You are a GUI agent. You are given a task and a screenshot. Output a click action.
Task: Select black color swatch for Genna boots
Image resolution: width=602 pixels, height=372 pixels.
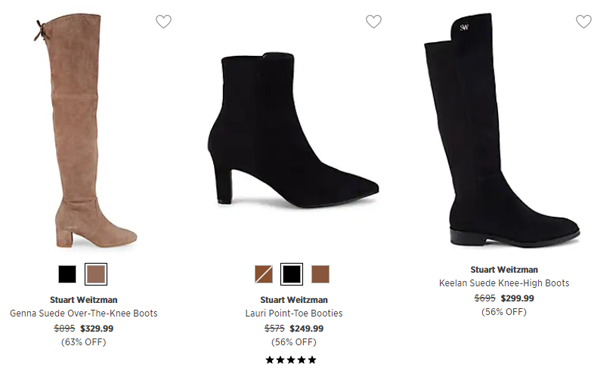click(x=67, y=274)
